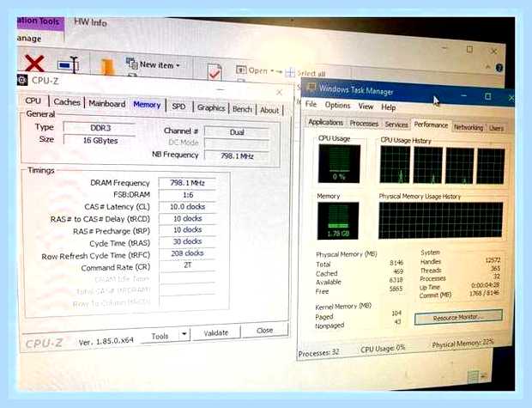Image resolution: width=532 pixels, height=408 pixels.
Task: Click the Physical Memory Usage History graph
Action: coord(440,221)
